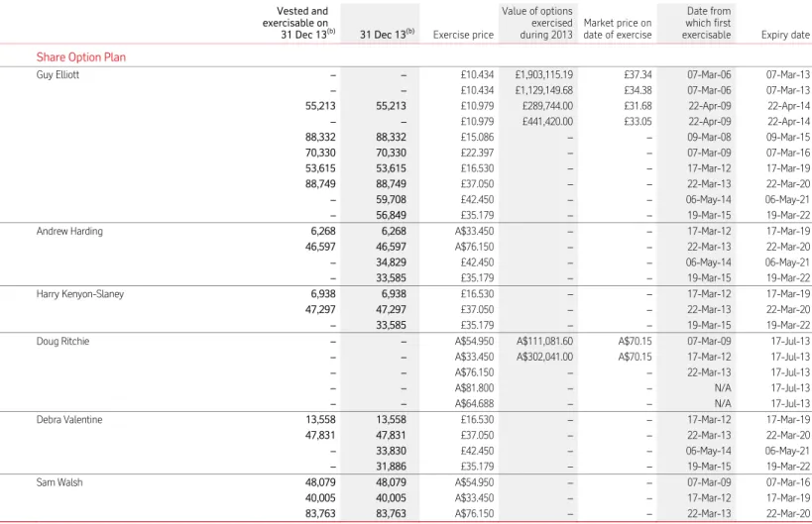Click the exercise price 'A$64.688'

point(474,403)
